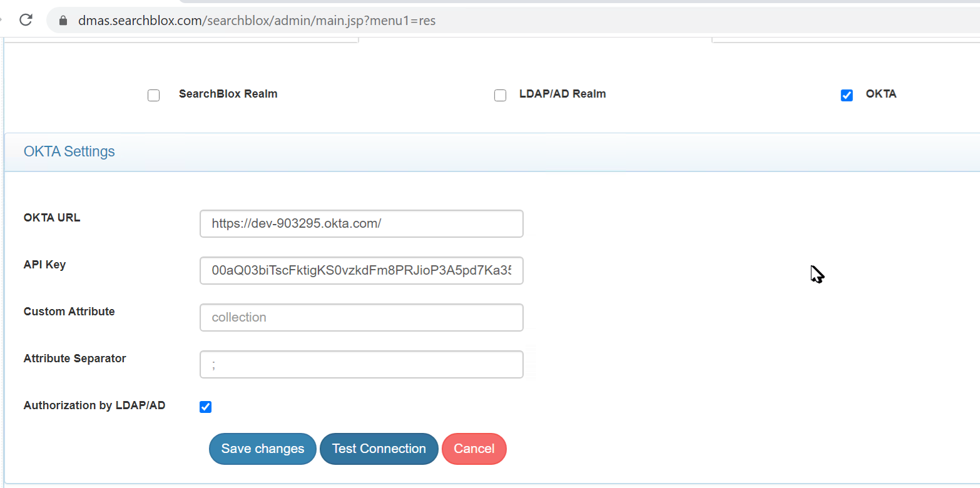Focus the Attribute Separator field

click(x=361, y=364)
